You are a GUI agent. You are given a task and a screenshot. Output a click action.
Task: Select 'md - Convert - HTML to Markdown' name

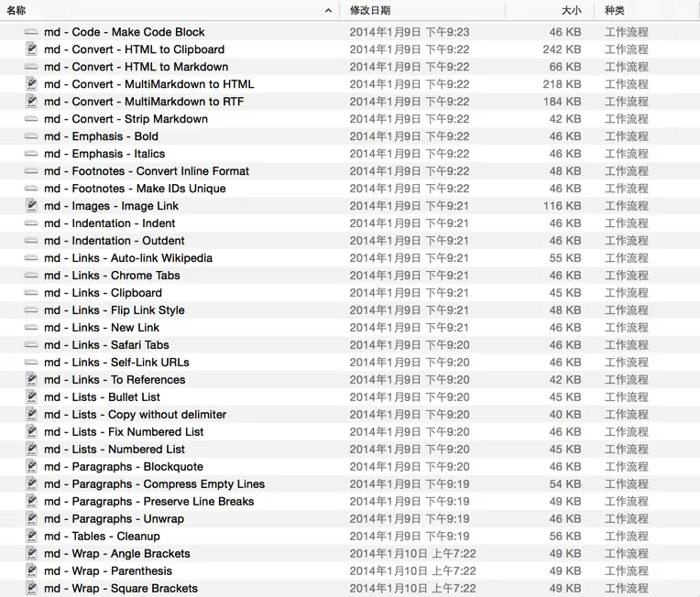137,67
